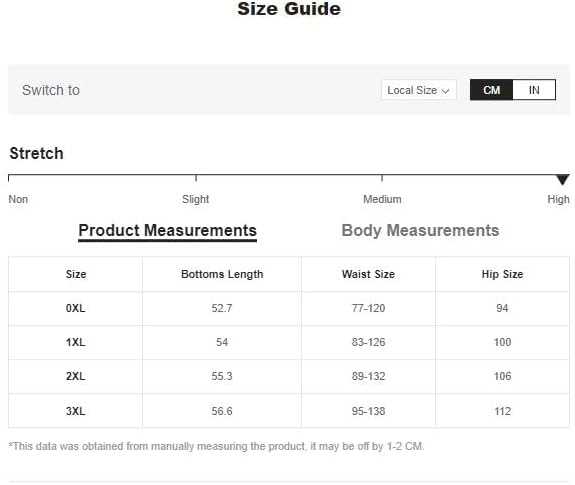Click the Size Guide title
Image resolution: width=575 pixels, height=485 pixels.
tap(289, 9)
